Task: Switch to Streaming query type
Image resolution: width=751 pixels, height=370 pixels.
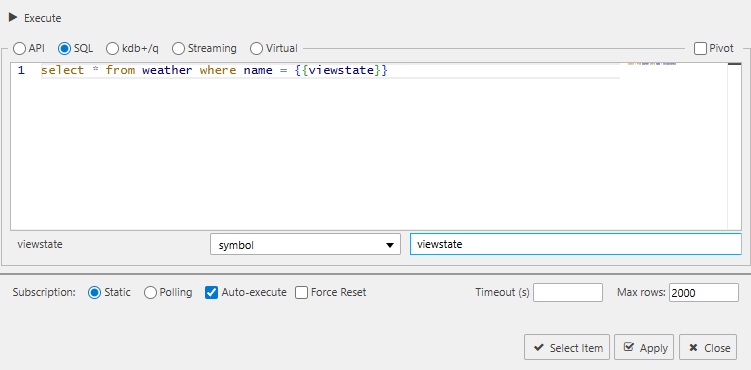Action: coord(178,48)
